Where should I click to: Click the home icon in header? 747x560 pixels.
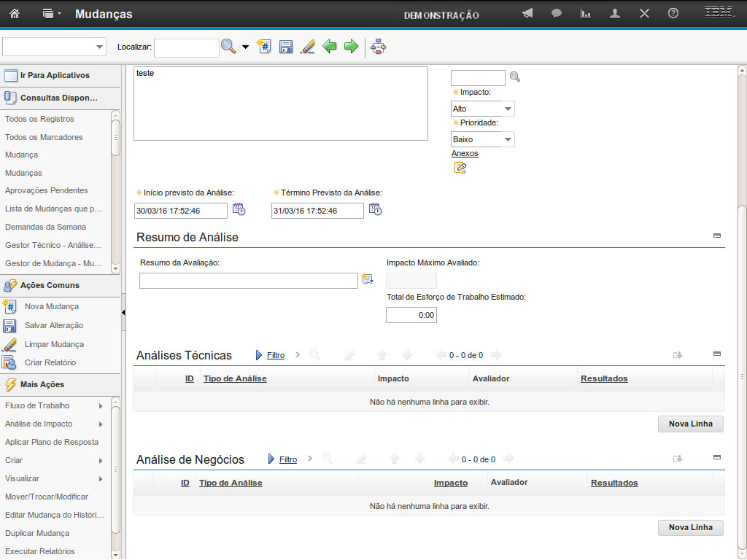point(15,14)
